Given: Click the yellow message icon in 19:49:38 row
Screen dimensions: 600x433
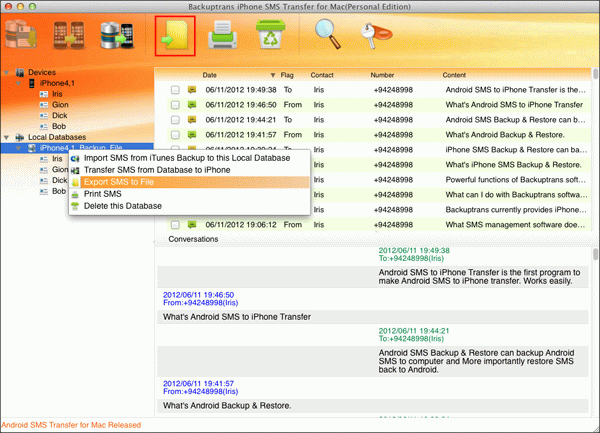Looking at the screenshot, I should (x=192, y=90).
